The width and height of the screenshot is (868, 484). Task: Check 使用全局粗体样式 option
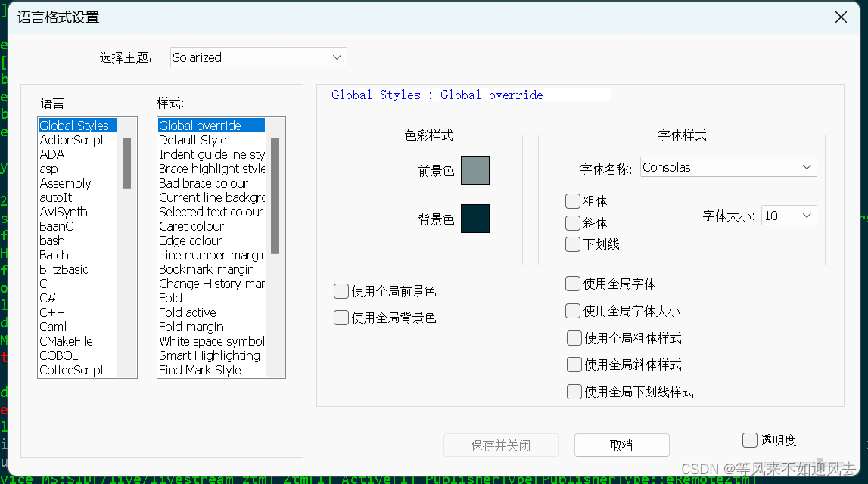coord(573,337)
